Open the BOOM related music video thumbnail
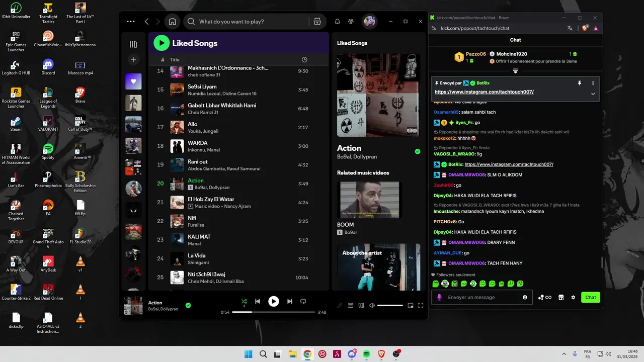This screenshot has height=362, width=644. 370,200
